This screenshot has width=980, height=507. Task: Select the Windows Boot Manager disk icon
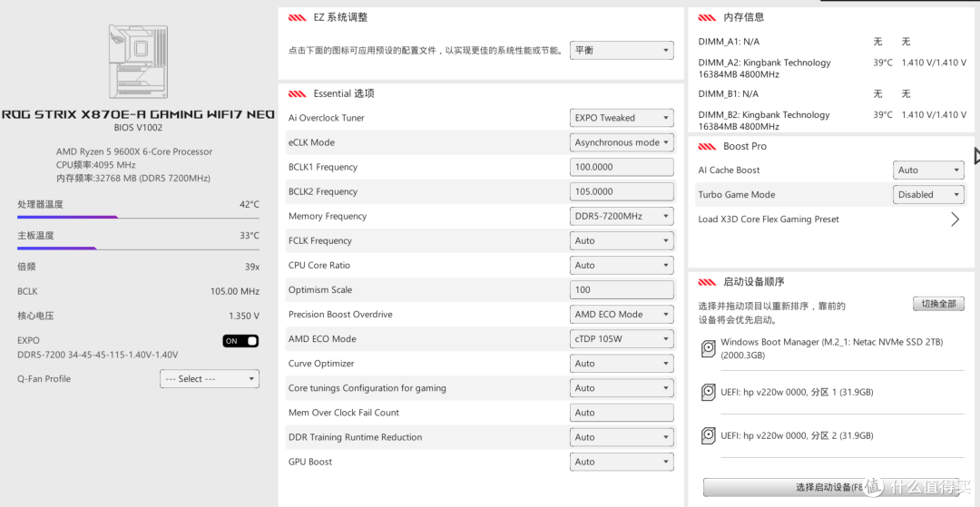coord(708,348)
